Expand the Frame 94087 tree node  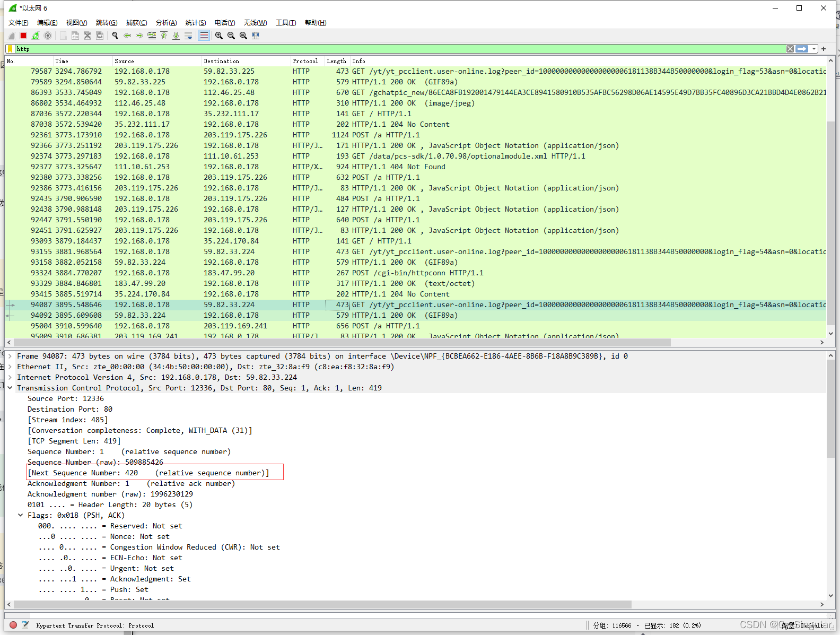coord(10,356)
